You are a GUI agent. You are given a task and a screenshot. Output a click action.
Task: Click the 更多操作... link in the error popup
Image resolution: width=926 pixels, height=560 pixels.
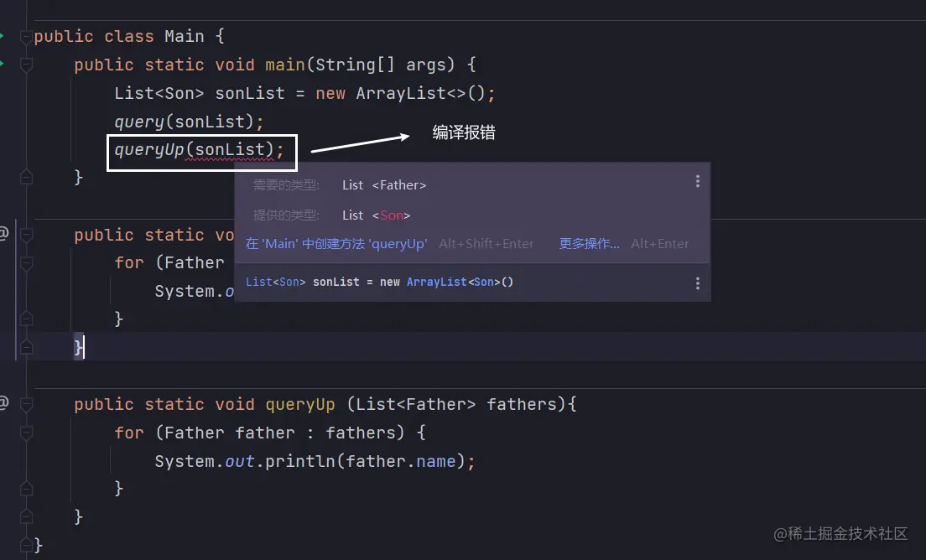coord(590,244)
